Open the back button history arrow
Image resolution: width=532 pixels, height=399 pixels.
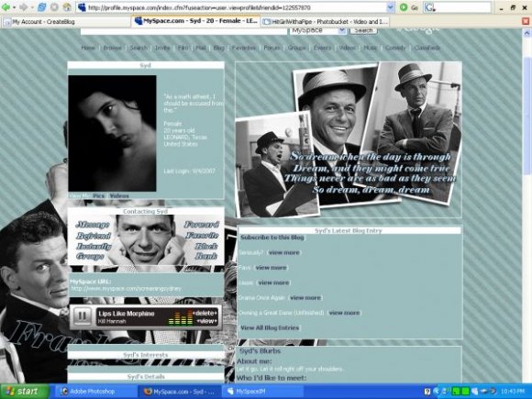point(15,7)
